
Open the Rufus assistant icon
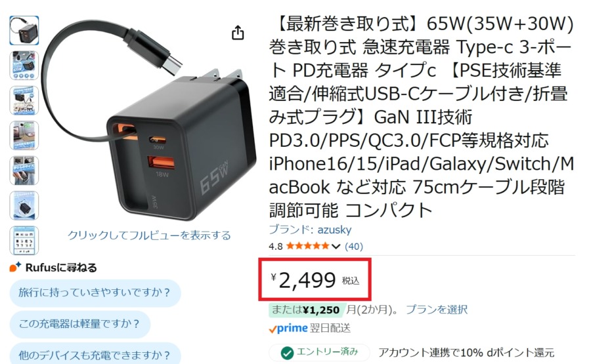point(15,267)
